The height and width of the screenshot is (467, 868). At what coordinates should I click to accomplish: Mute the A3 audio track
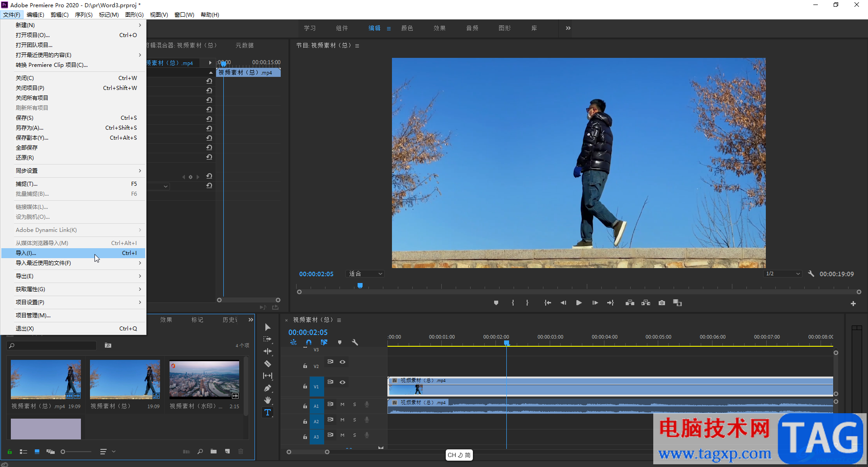pos(342,435)
